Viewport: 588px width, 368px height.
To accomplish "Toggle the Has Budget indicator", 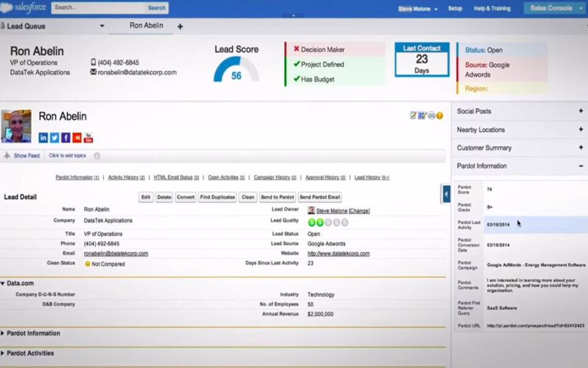I will point(335,79).
